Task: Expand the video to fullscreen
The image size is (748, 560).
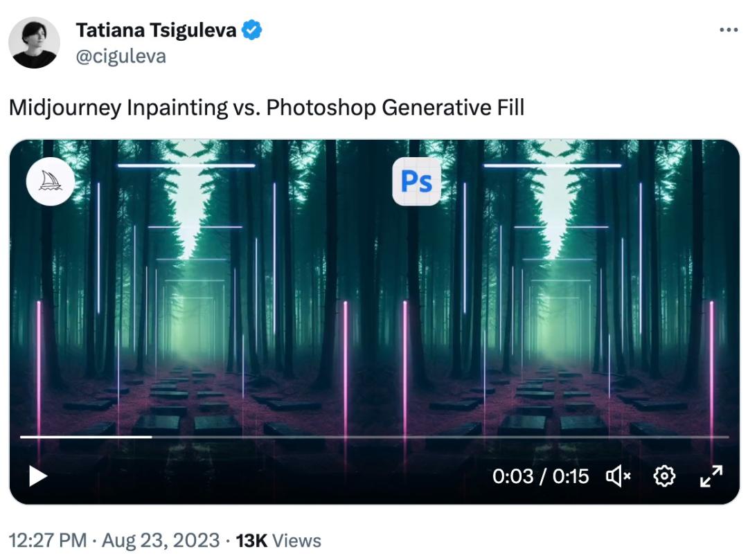Action: pyautogui.click(x=711, y=476)
